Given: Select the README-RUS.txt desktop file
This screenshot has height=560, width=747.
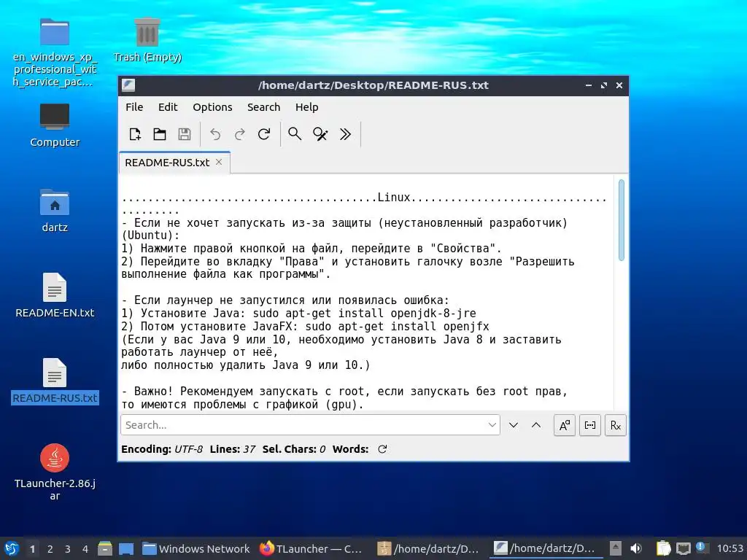Looking at the screenshot, I should click(55, 381).
